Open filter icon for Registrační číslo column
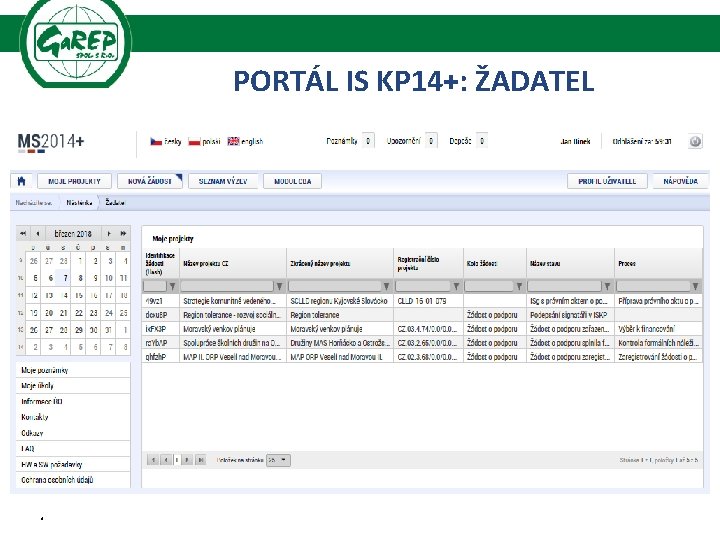Viewport: 720px width, 540px height. tap(456, 286)
